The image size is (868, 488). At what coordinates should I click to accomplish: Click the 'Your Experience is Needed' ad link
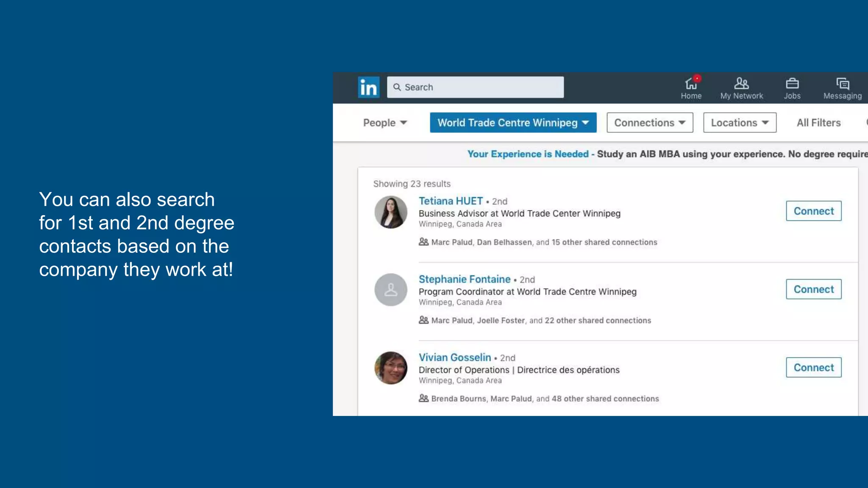[528, 154]
